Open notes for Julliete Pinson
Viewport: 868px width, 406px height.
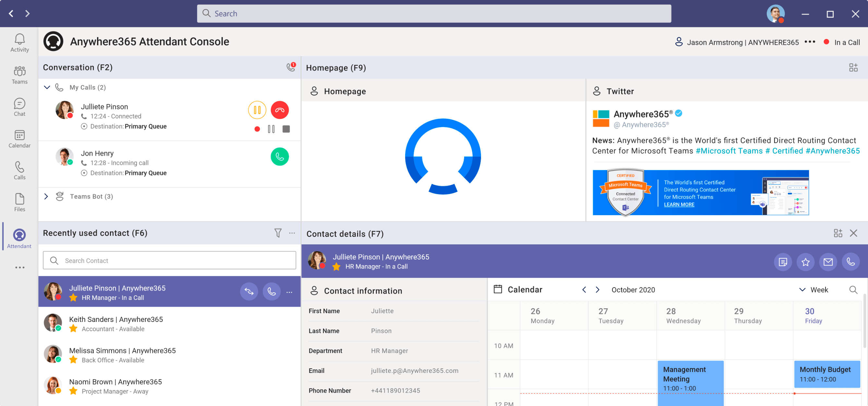[x=783, y=262]
